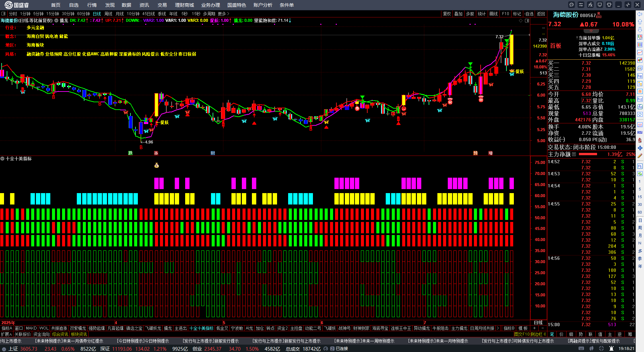
Task: Click the red 主力净额 progress bar
Action: click(588, 155)
